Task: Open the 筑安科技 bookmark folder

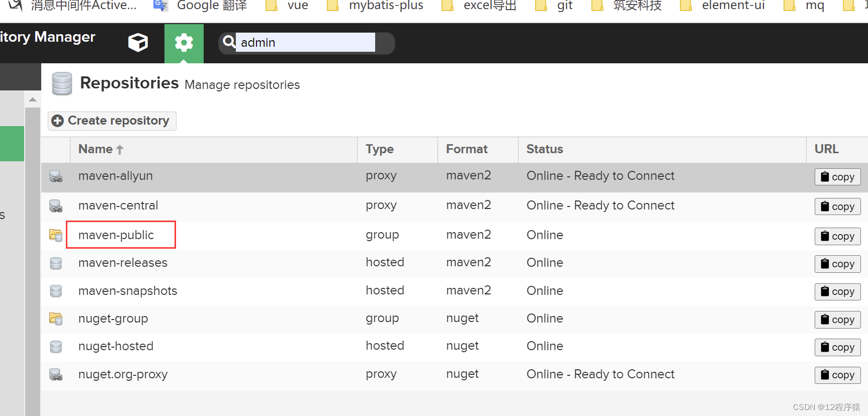Action: pos(627,6)
